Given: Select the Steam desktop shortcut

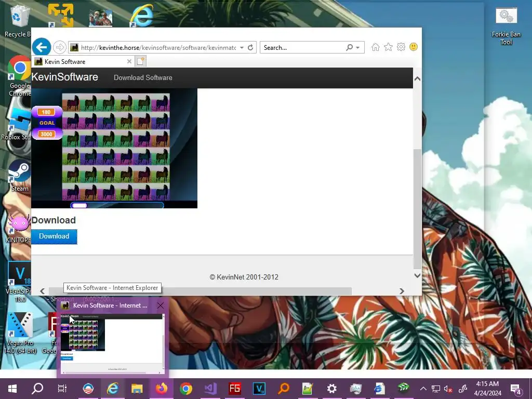Looking at the screenshot, I should [19, 176].
